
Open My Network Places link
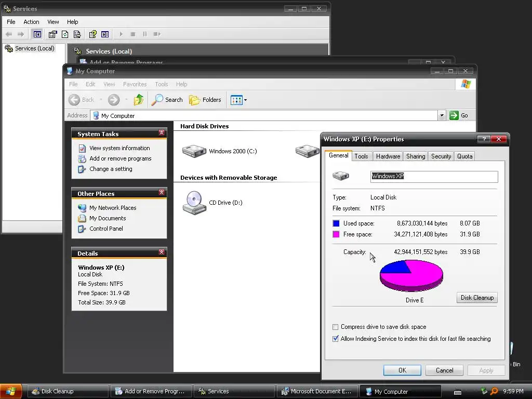click(113, 208)
